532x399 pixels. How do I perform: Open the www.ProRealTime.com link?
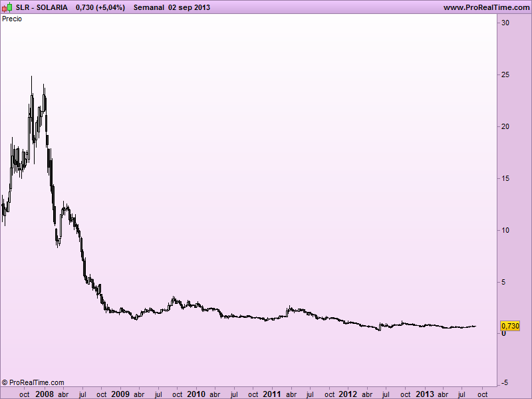point(487,7)
